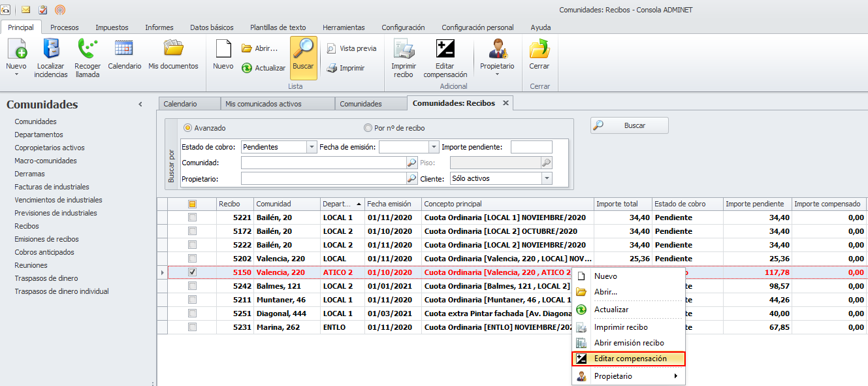Click the tasks clipboard quick-access icon
The image size is (868, 386).
[43, 10]
